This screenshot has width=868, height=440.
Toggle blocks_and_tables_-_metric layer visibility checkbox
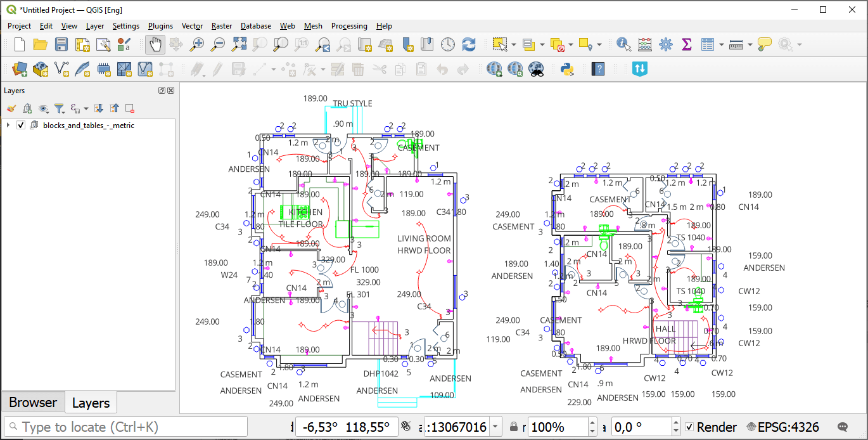21,126
